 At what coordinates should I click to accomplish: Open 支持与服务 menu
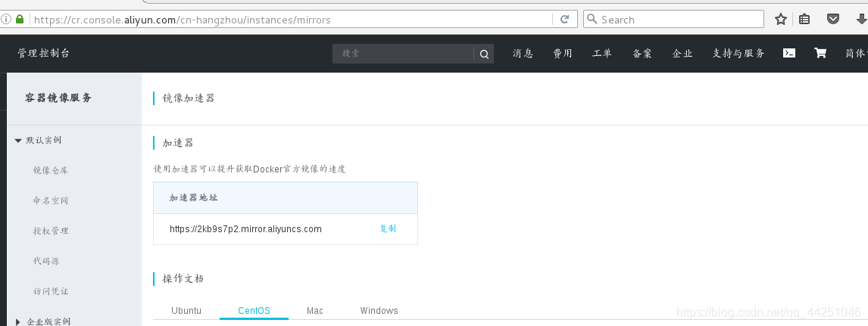click(738, 54)
